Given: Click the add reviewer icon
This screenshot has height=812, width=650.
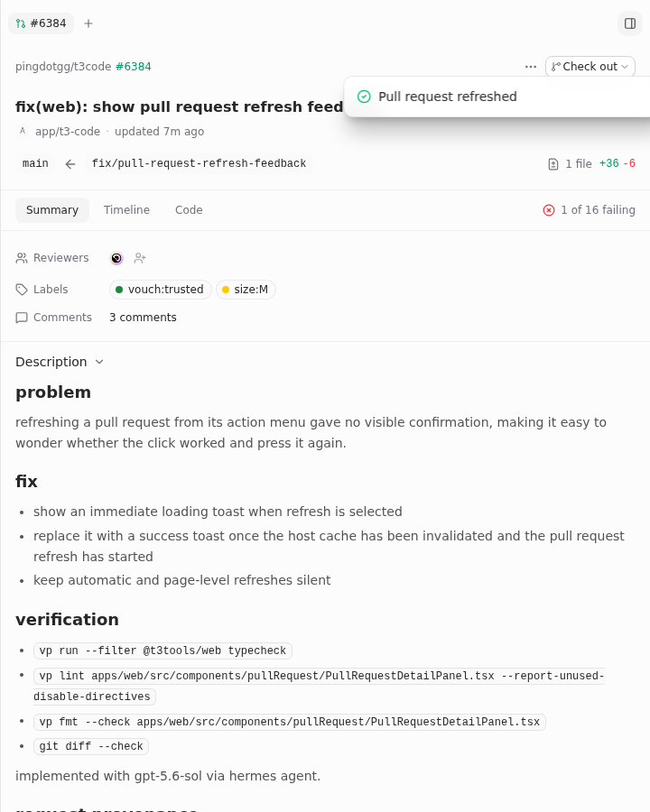Looking at the screenshot, I should tap(140, 258).
